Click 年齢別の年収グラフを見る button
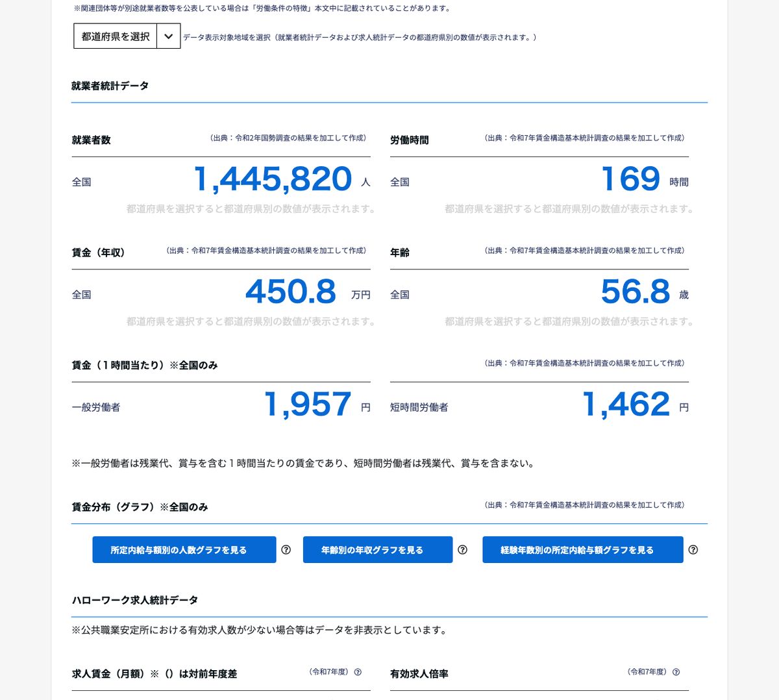Screen dimensions: 779x700 (378, 550)
